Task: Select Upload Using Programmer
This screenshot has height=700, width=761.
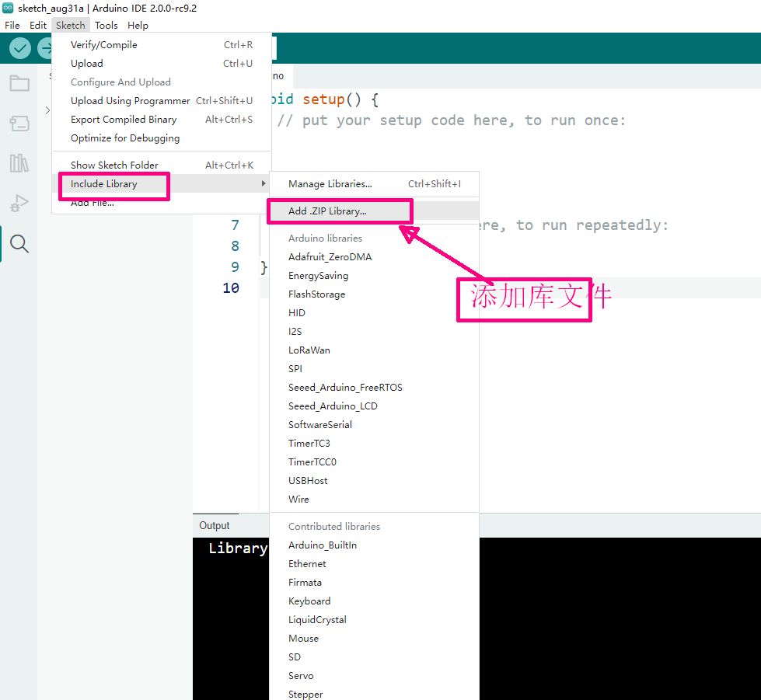Action: (162, 101)
